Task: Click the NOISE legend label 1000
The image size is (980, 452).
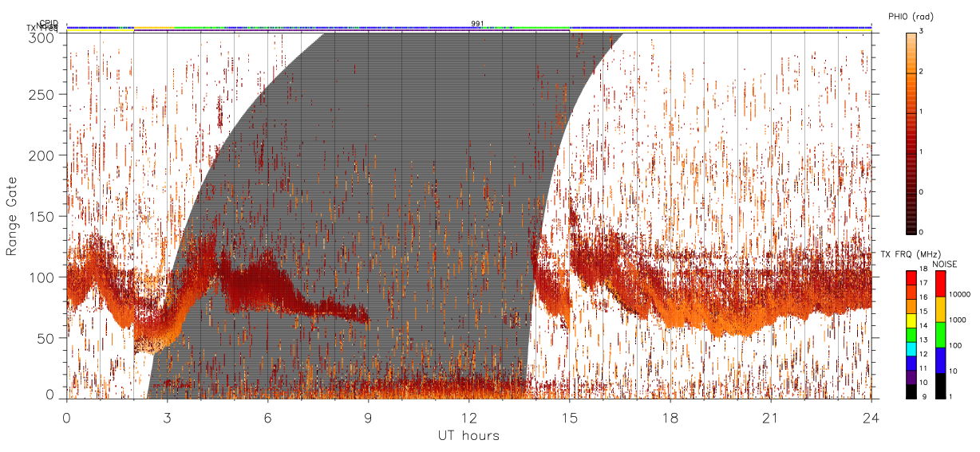Action: pyautogui.click(x=957, y=320)
